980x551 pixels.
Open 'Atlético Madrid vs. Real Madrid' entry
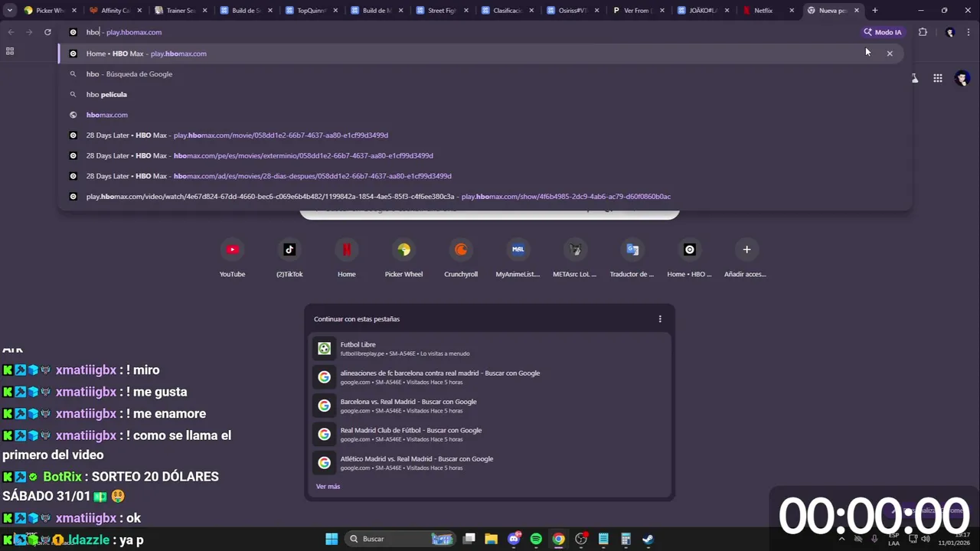(x=489, y=463)
